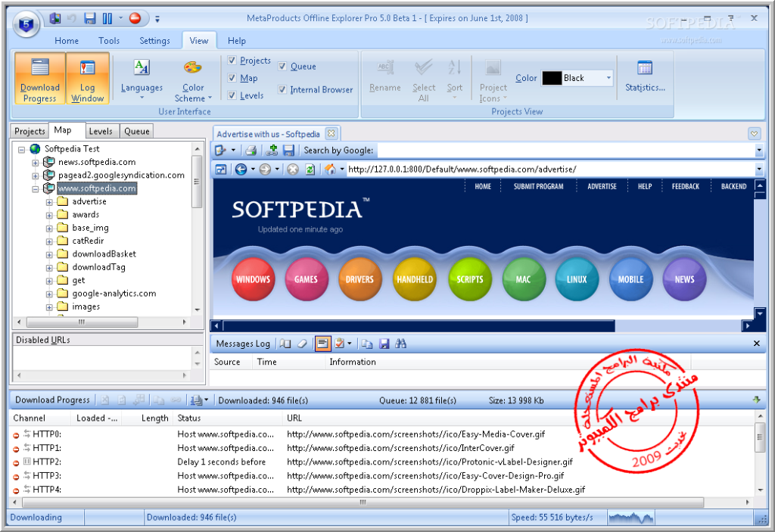
Task: Collapse the Softpedia Test tree node
Action: [x=21, y=149]
